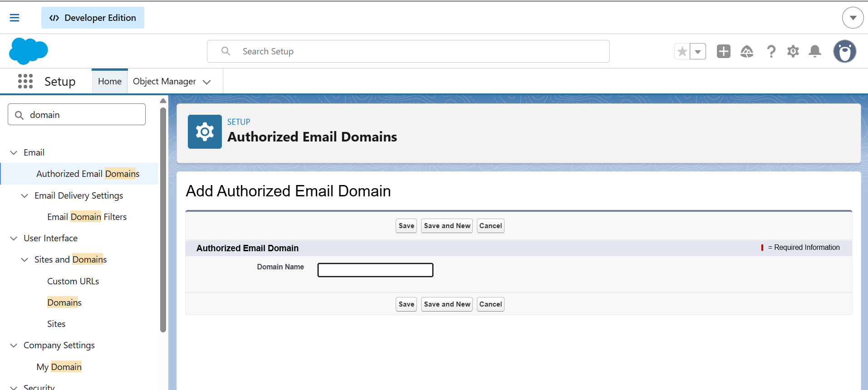
Task: Open the hamburger navigation menu
Action: (15, 18)
